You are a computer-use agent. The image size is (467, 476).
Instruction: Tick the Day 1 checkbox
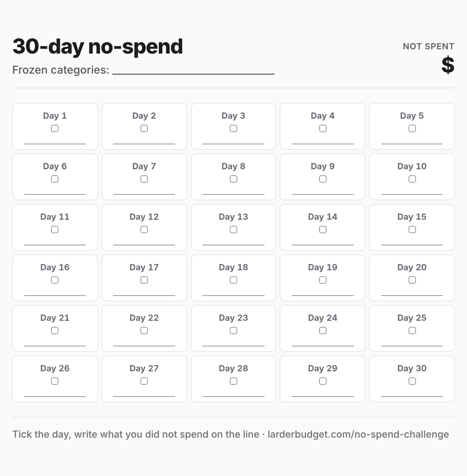click(x=55, y=129)
